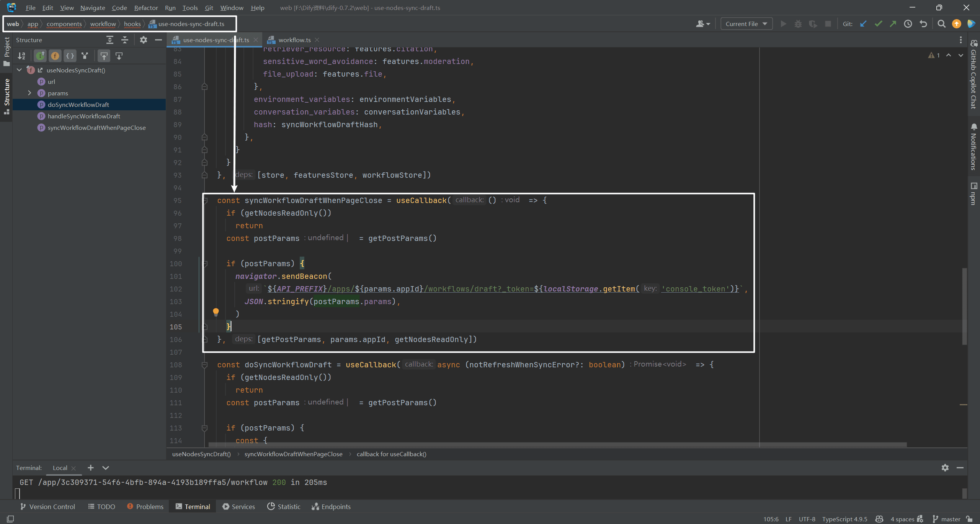Toggle the structure panel collapse button

tap(159, 39)
